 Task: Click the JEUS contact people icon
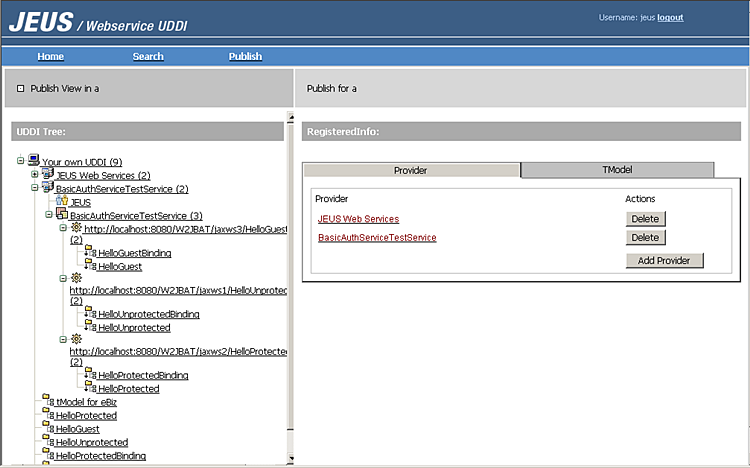61,201
